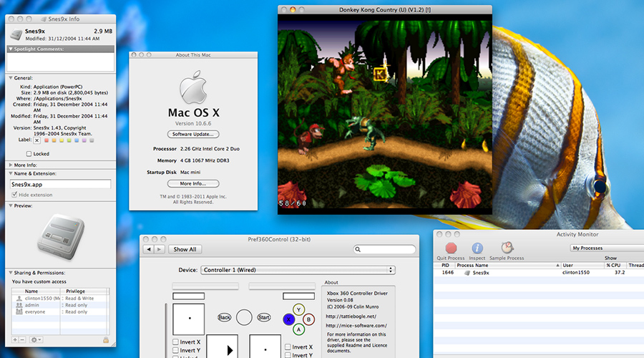Toggle the Locked checkbox in Snes9x Info

point(29,154)
